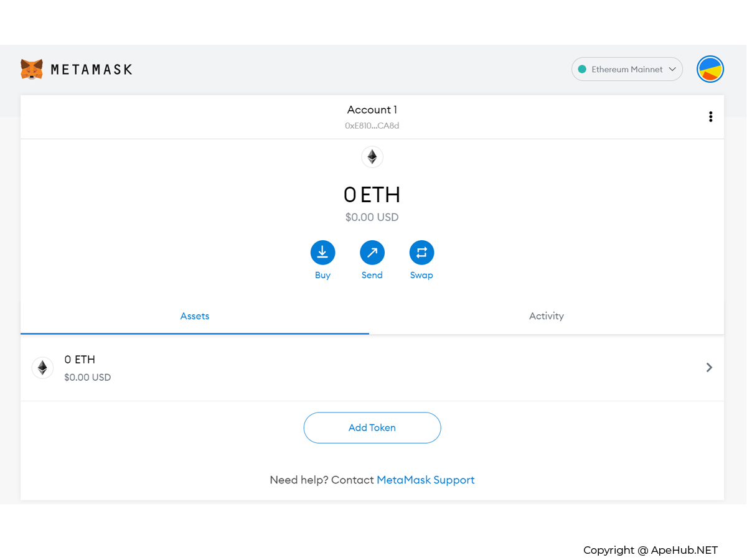Screen dimensions: 747x560
Task: Click the MetaMask fox logo
Action: point(32,69)
